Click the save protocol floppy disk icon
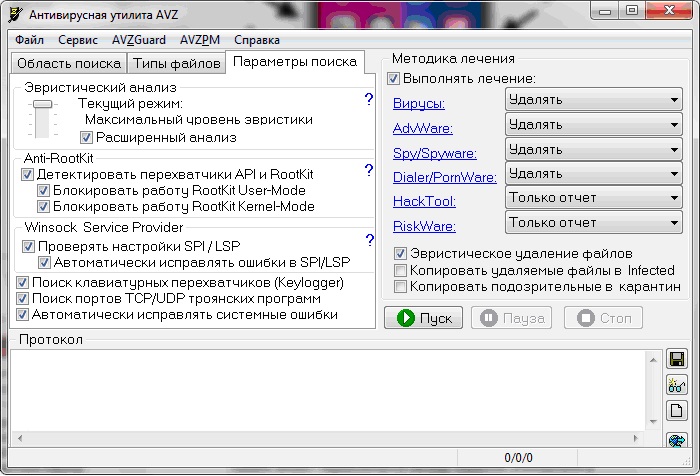The height and width of the screenshot is (476, 700). (x=676, y=359)
